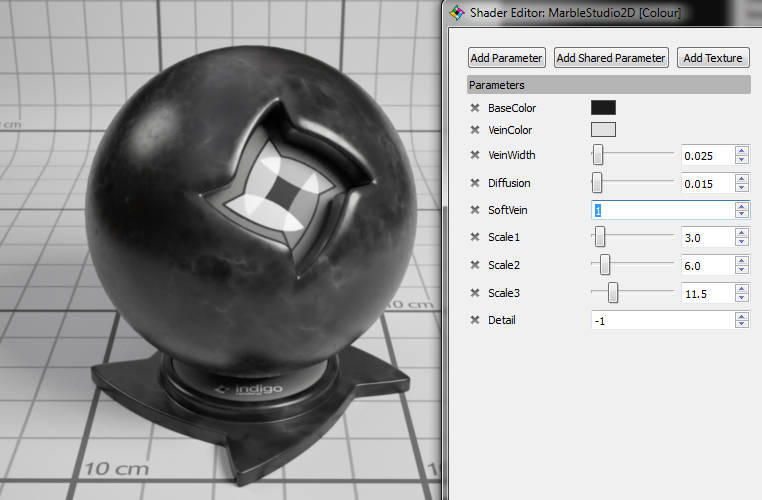Click the X icon next to Scale2

[x=475, y=265]
